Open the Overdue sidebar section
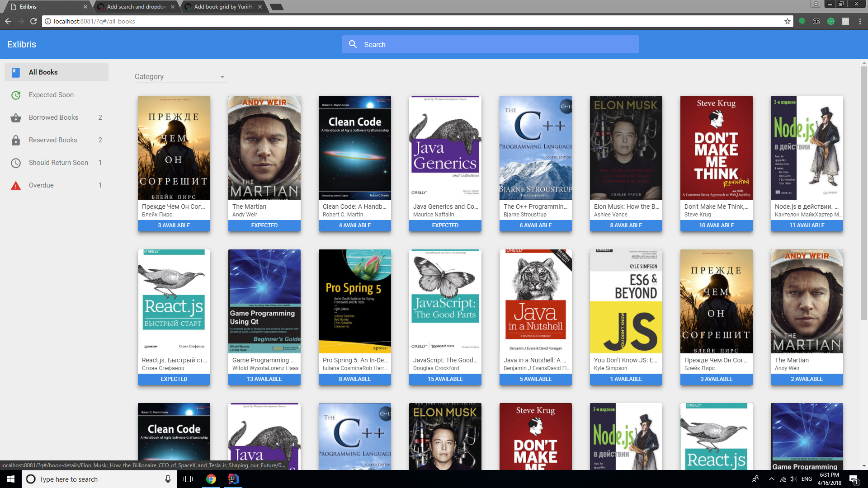Screen dimensions: 868x488 (x=57, y=185)
